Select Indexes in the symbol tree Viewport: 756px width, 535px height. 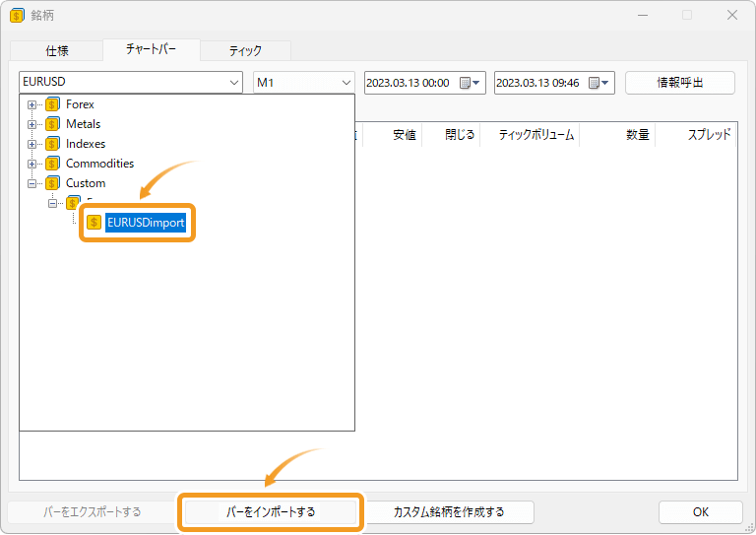(86, 144)
